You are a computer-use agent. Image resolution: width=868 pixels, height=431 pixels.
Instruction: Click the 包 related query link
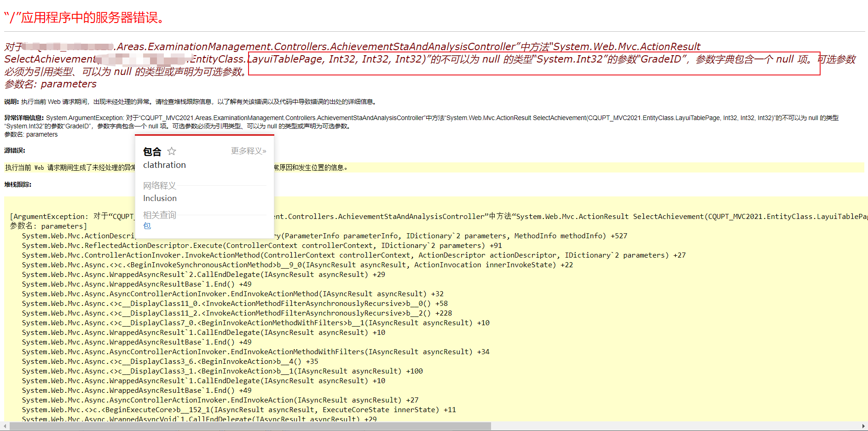coord(147,226)
